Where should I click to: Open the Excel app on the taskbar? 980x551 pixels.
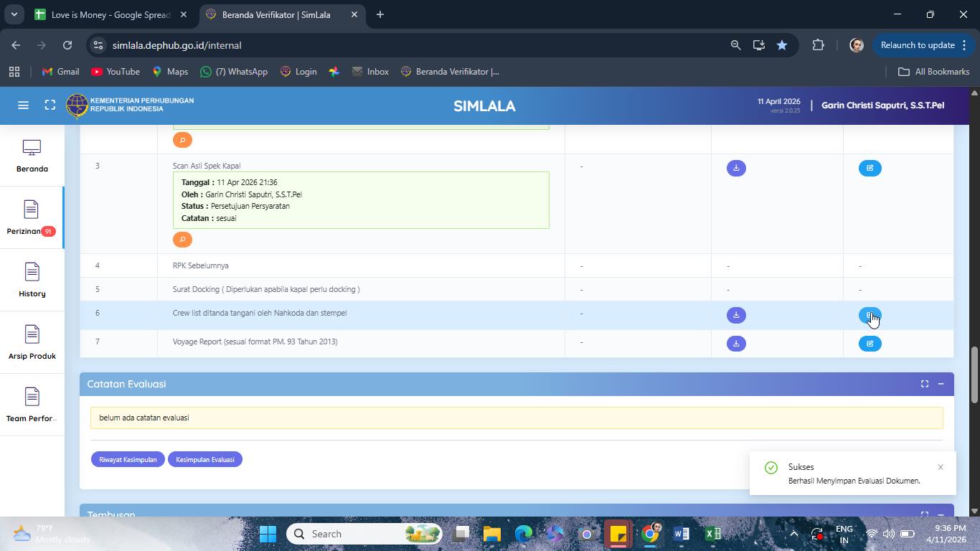click(712, 534)
